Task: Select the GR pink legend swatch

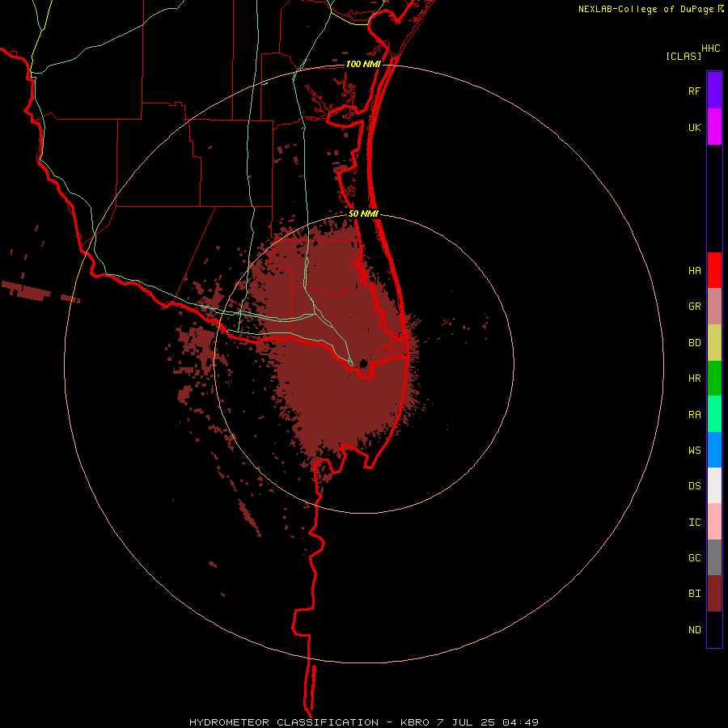Action: click(x=714, y=307)
